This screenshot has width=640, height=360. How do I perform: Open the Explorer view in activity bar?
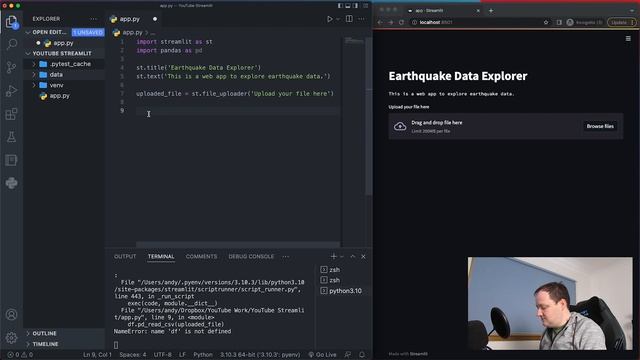(11, 22)
